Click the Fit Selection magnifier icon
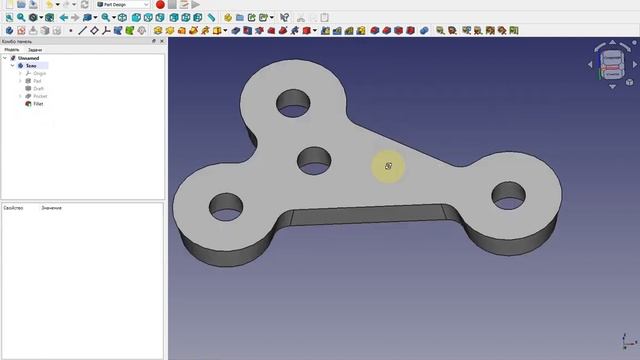640x360 pixels. (x=21, y=18)
